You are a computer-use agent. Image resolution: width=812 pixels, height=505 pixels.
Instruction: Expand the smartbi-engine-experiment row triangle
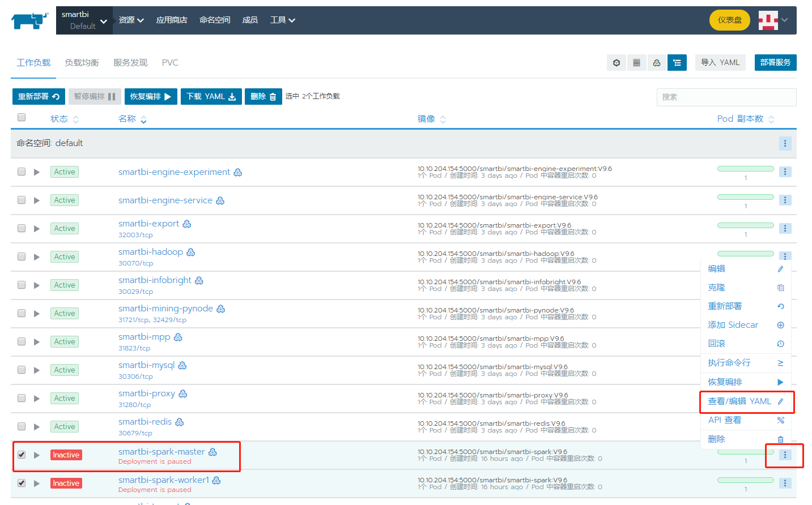pos(37,172)
